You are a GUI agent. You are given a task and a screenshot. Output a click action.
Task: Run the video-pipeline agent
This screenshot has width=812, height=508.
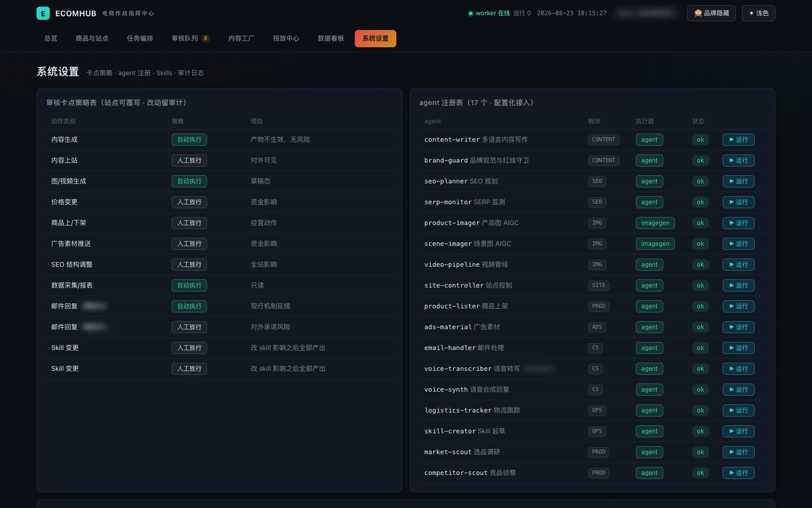point(738,265)
